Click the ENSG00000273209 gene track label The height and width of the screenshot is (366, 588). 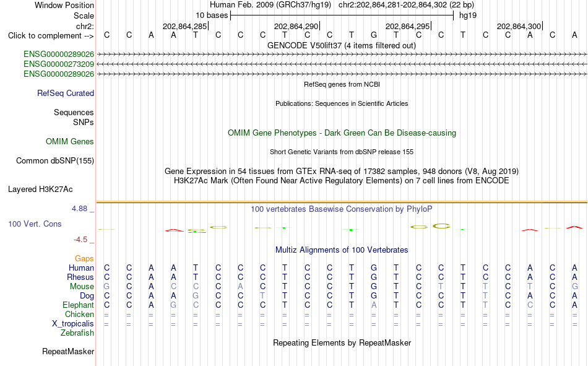point(59,64)
